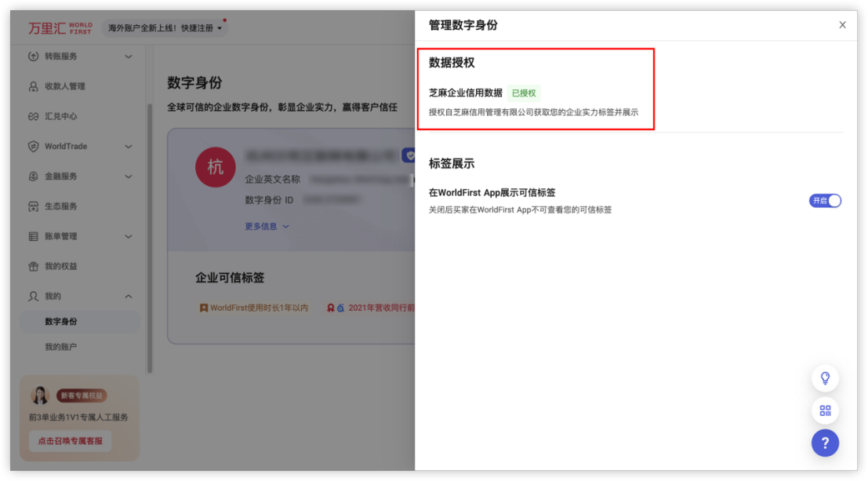Click the 转账服务 transfer icon in sidebar
Image resolution: width=868 pixels, height=481 pixels.
point(33,56)
